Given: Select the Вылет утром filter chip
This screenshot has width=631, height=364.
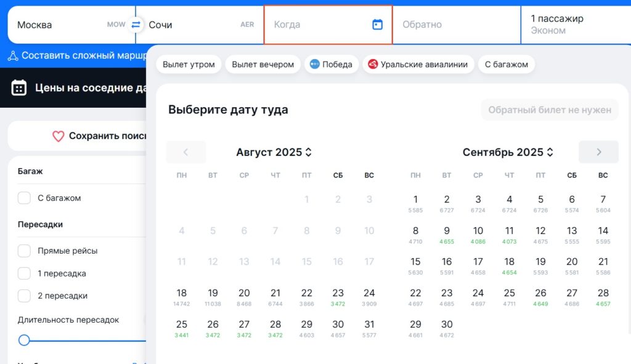Looking at the screenshot, I should point(189,63).
